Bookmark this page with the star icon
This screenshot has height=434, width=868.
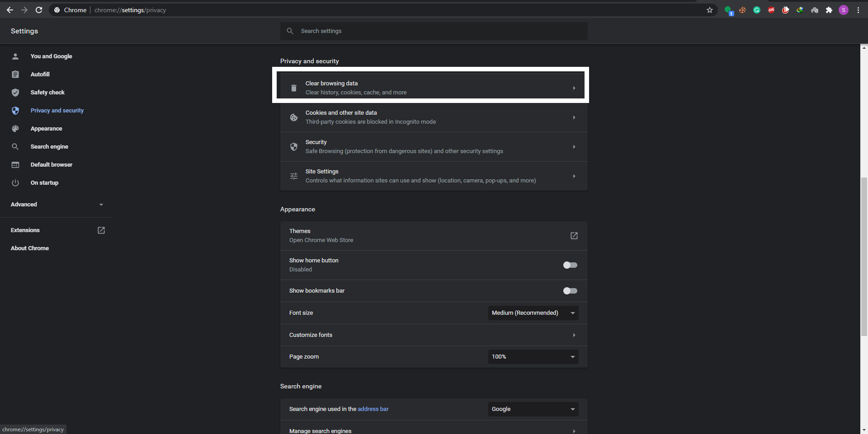coord(710,10)
